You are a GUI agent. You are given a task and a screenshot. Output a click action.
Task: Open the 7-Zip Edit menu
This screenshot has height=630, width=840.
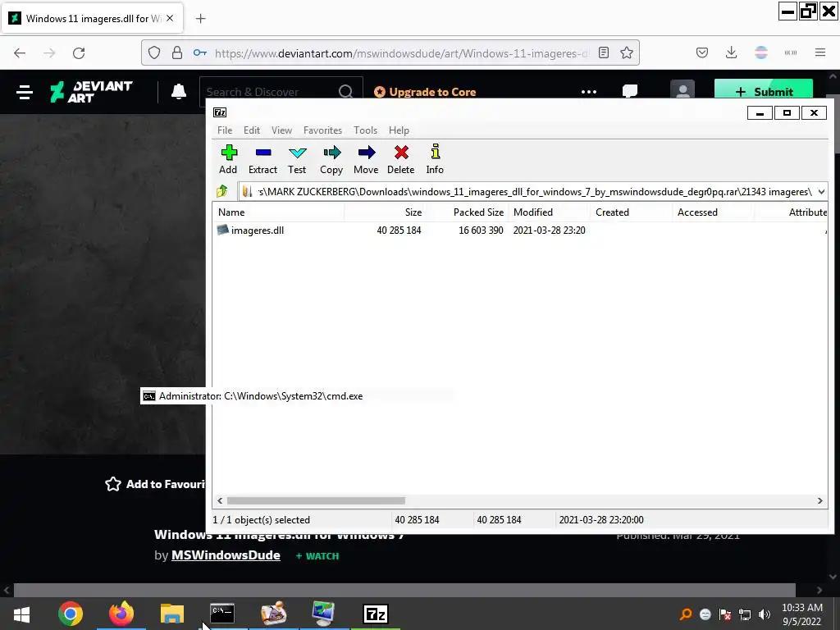[251, 130]
